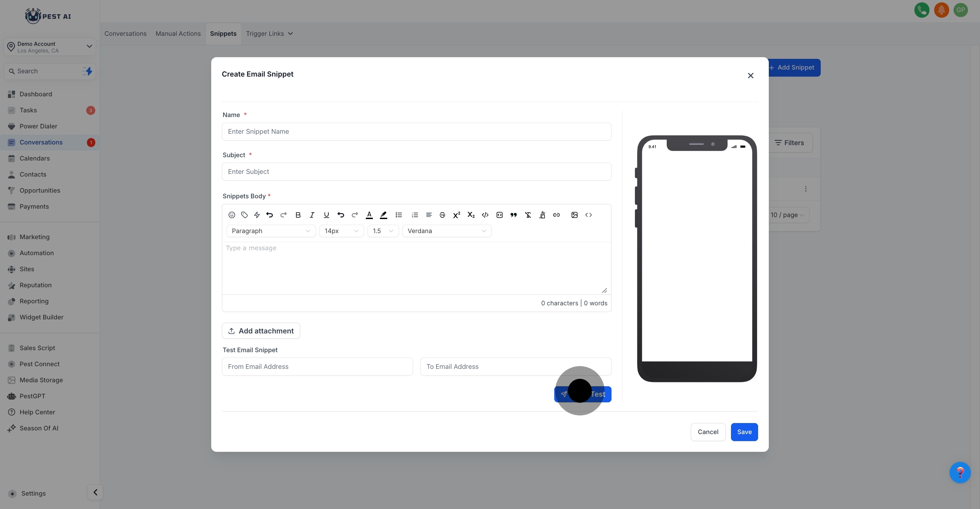
Task: Insert an image into the snippet body
Action: 574,215
